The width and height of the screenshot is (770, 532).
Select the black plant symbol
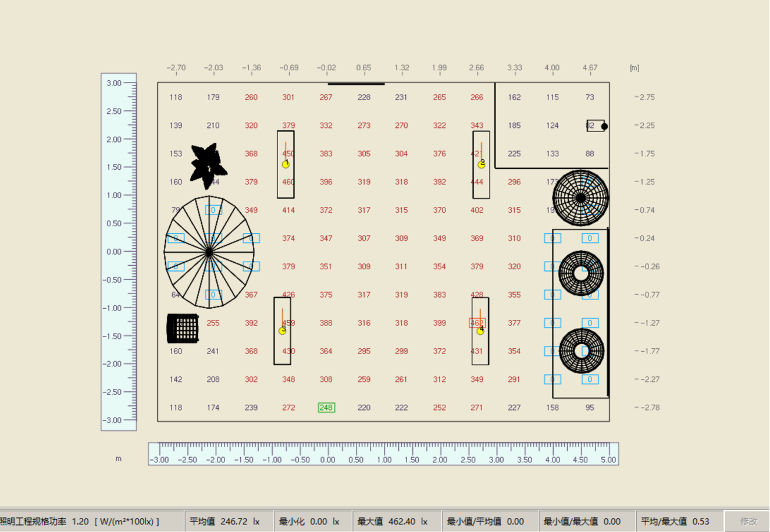[x=208, y=165]
